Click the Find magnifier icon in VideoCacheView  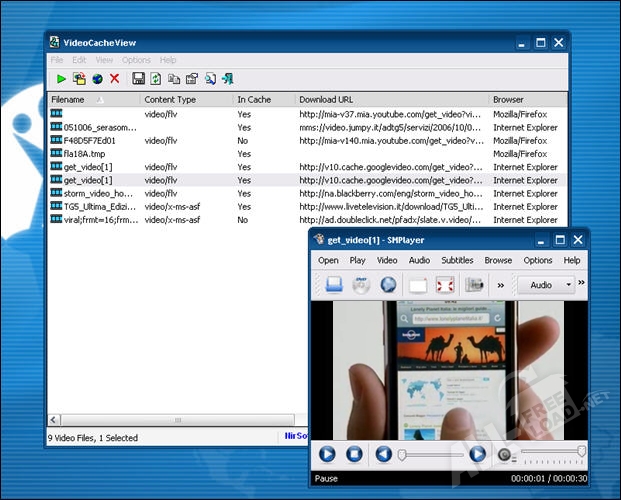(209, 78)
